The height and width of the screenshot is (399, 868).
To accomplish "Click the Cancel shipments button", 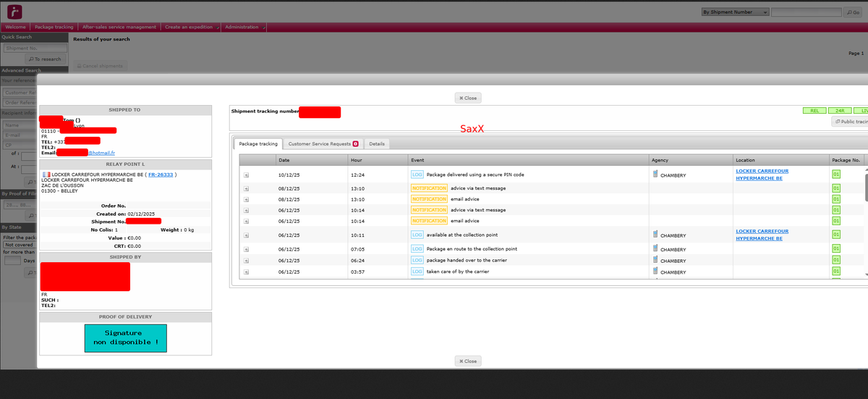I will (x=99, y=66).
